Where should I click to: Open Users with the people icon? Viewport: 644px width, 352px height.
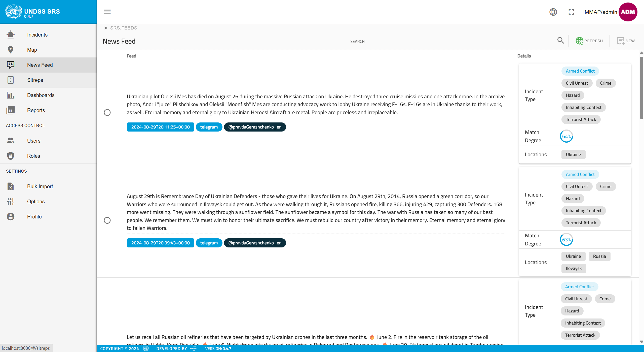point(10,141)
